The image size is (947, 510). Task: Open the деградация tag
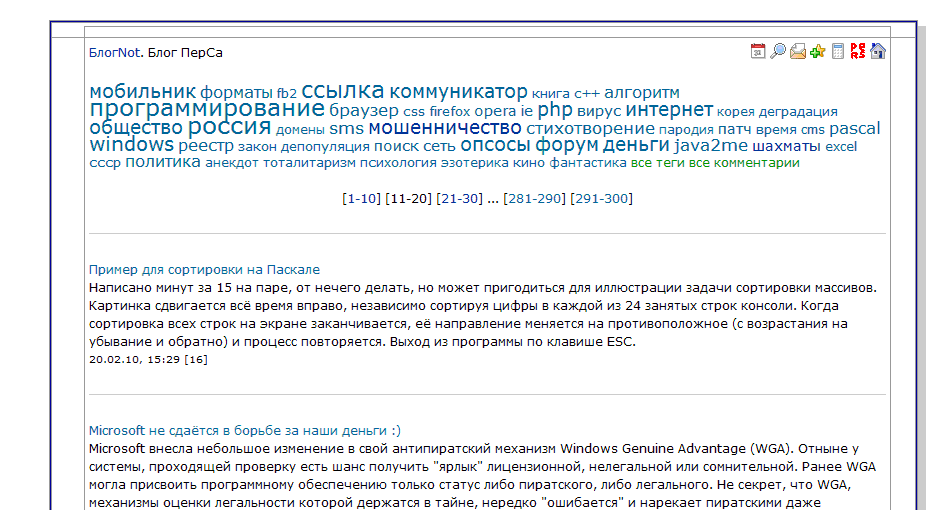pos(798,112)
